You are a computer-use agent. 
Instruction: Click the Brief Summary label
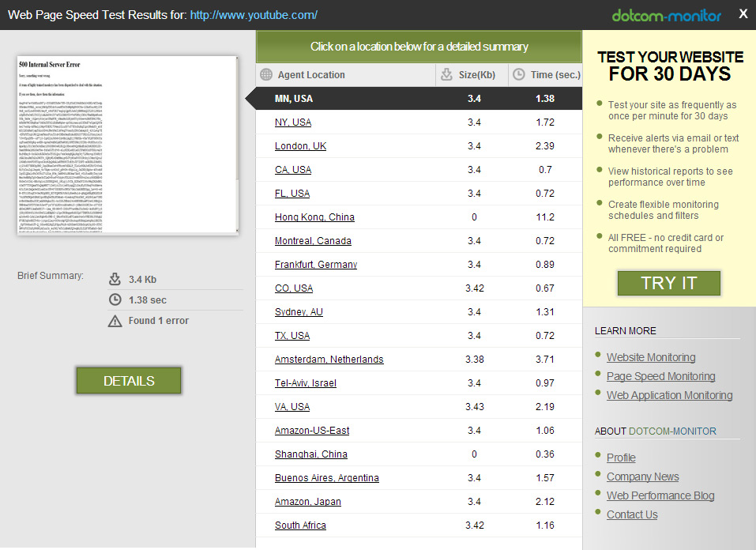click(50, 276)
